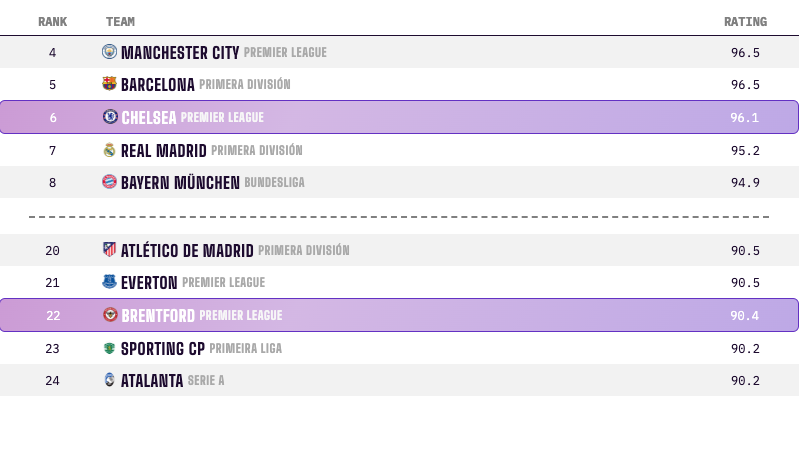Select the highlighted Chelsea row rating 96.1
Viewport: 805px width, 470px height.
point(744,118)
